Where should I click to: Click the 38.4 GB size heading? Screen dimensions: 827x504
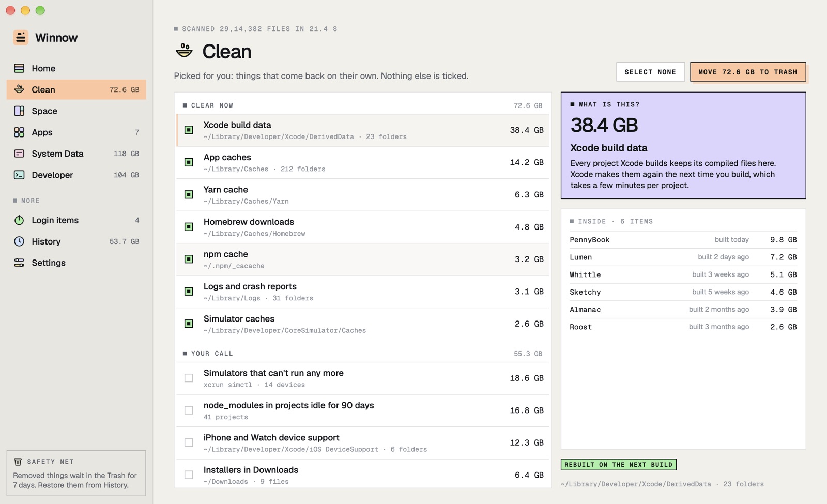click(604, 125)
